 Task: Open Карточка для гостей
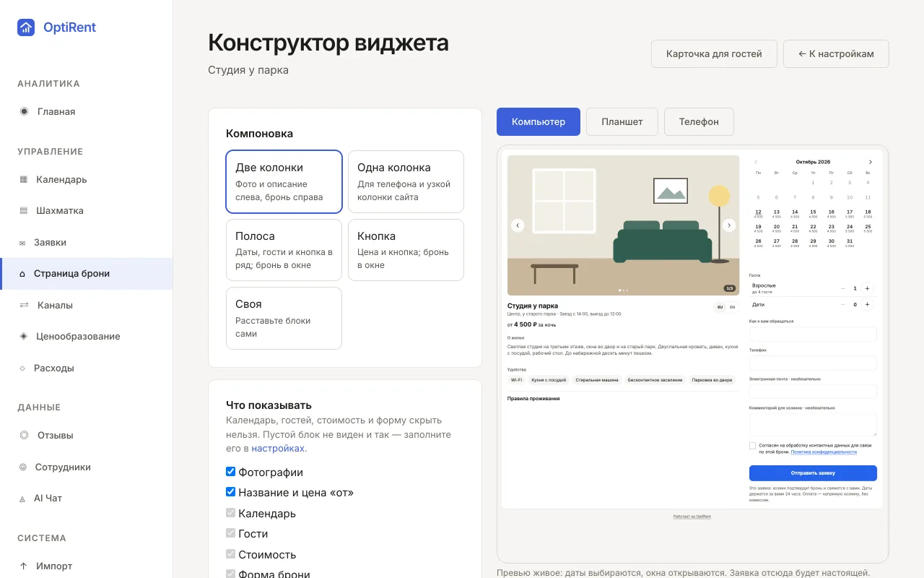tap(714, 53)
